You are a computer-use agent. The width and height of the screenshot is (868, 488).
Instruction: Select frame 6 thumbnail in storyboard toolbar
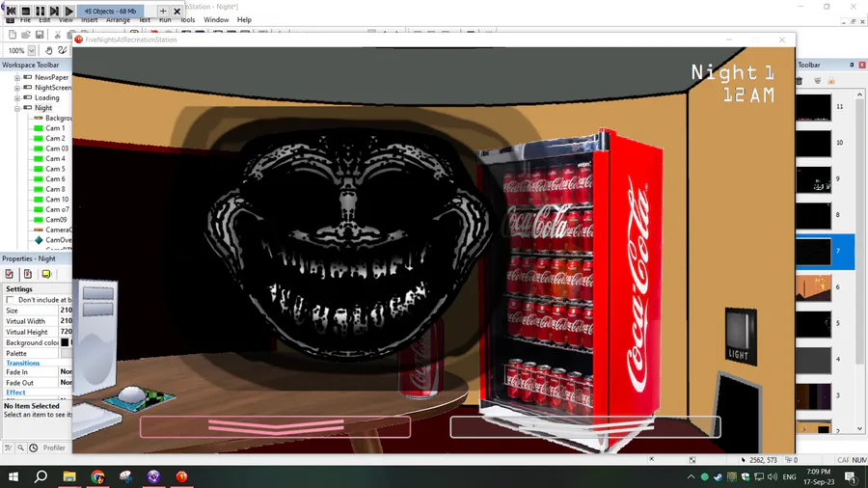(813, 287)
